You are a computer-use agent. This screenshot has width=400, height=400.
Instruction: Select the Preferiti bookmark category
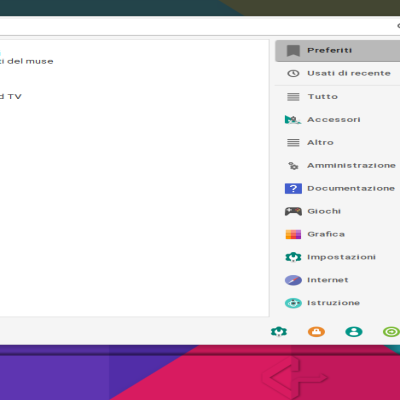click(x=337, y=51)
